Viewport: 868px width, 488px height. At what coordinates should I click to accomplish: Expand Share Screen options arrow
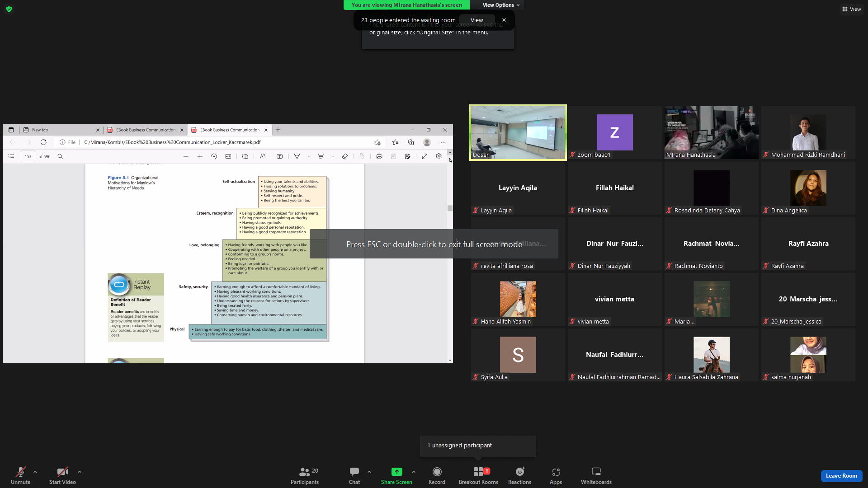coord(414,472)
